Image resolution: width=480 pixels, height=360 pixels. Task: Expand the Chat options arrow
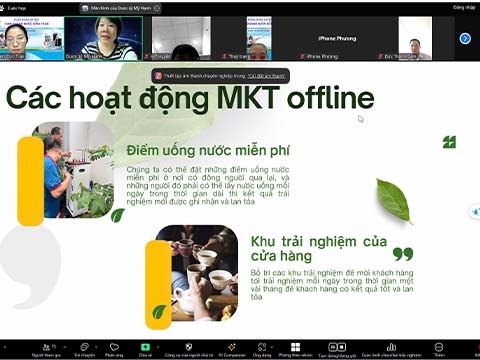96,347
